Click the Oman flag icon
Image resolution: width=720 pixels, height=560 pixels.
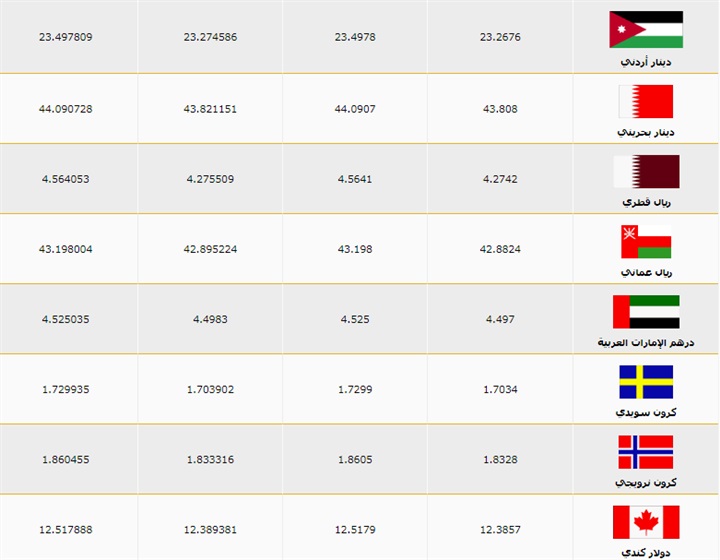coord(646,242)
